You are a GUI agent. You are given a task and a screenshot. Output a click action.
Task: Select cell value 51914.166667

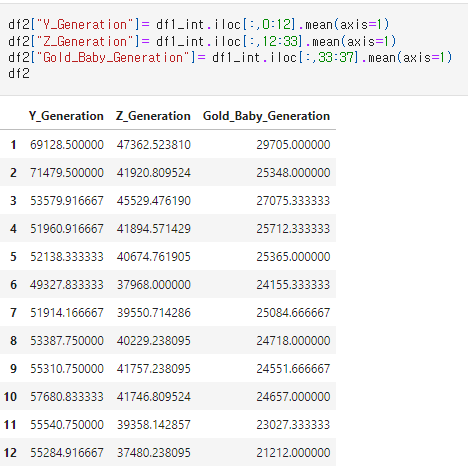67,313
